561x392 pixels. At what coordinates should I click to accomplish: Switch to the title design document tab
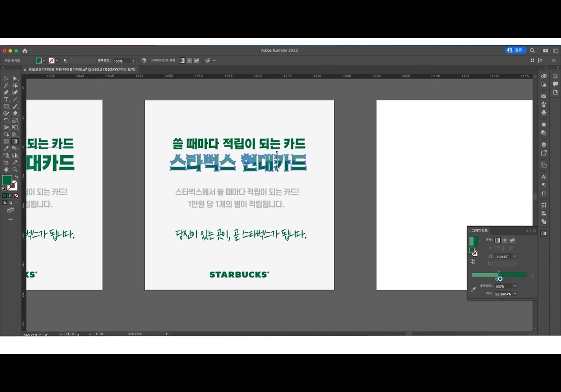[80, 69]
